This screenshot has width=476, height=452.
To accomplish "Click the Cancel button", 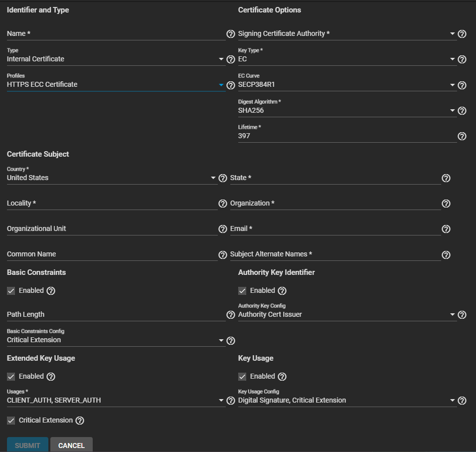I will click(x=71, y=446).
